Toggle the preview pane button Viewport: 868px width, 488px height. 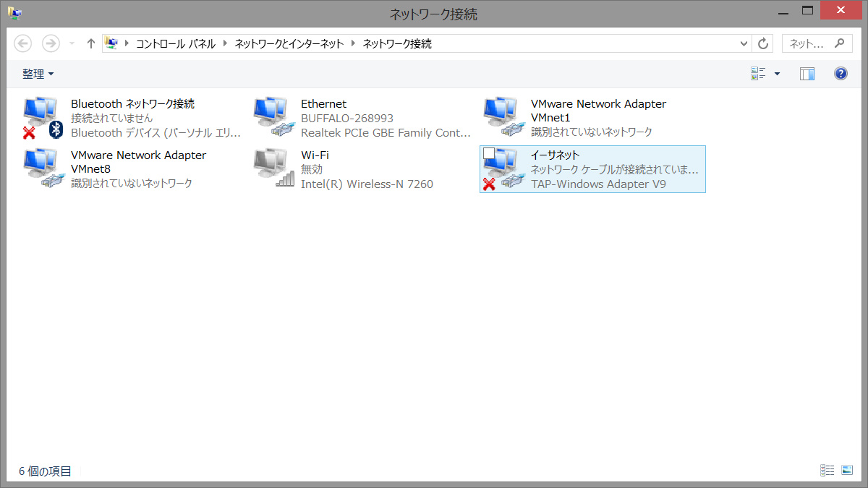point(807,73)
